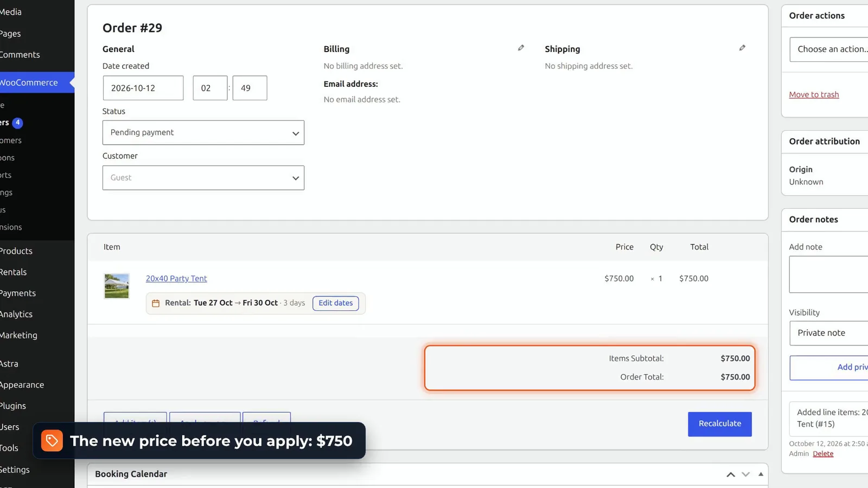Click the Price column header

[624, 247]
